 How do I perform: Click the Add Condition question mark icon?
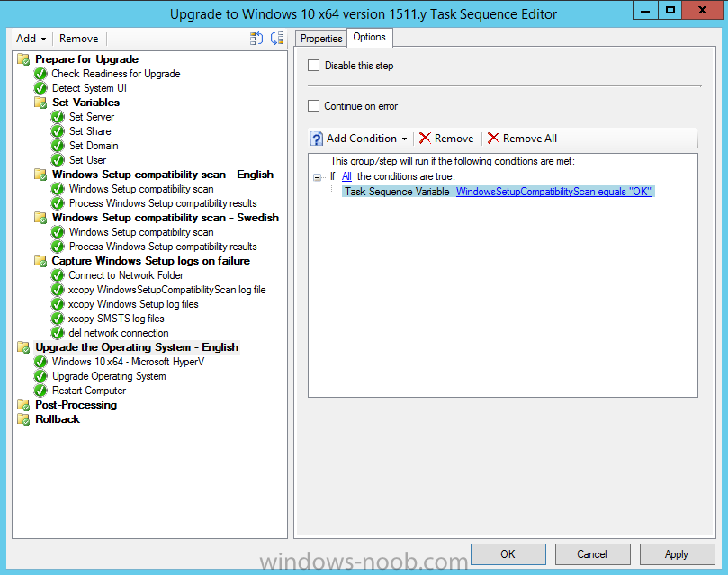point(317,139)
